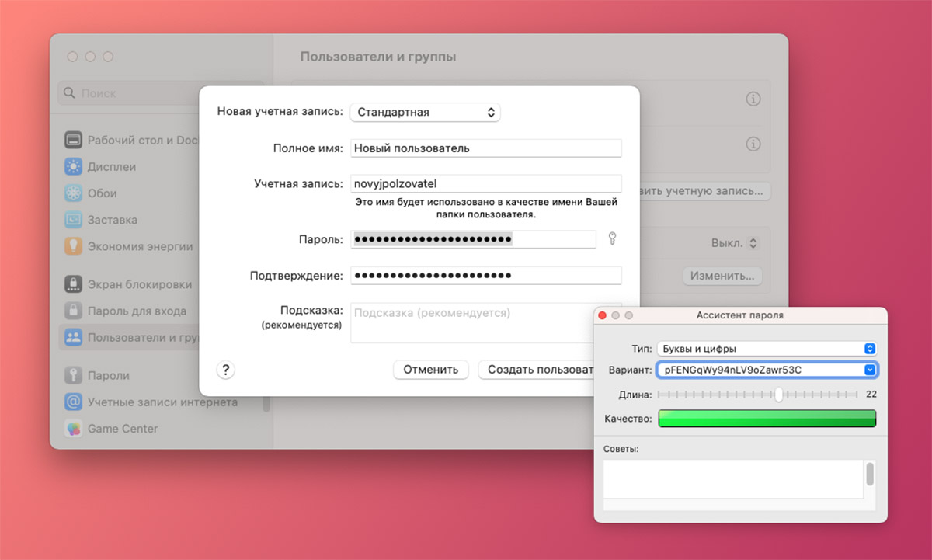Click the Отменить button
This screenshot has width=932, height=560.
click(430, 370)
